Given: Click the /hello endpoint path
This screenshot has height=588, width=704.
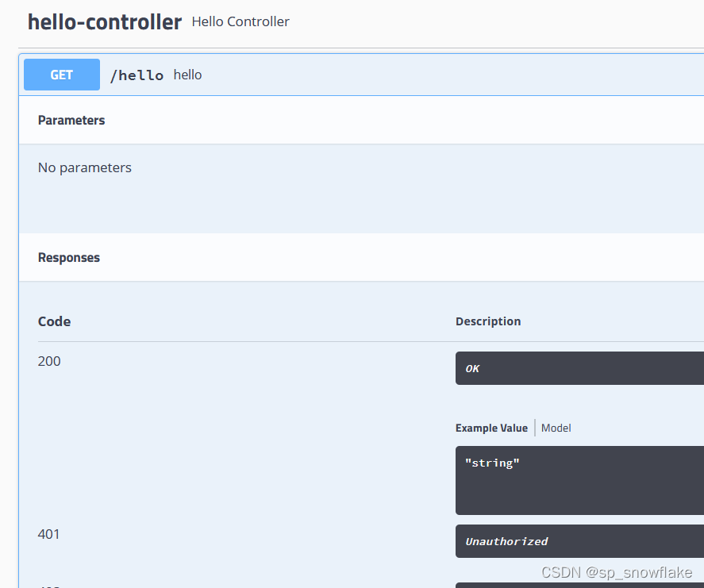Looking at the screenshot, I should pos(137,75).
